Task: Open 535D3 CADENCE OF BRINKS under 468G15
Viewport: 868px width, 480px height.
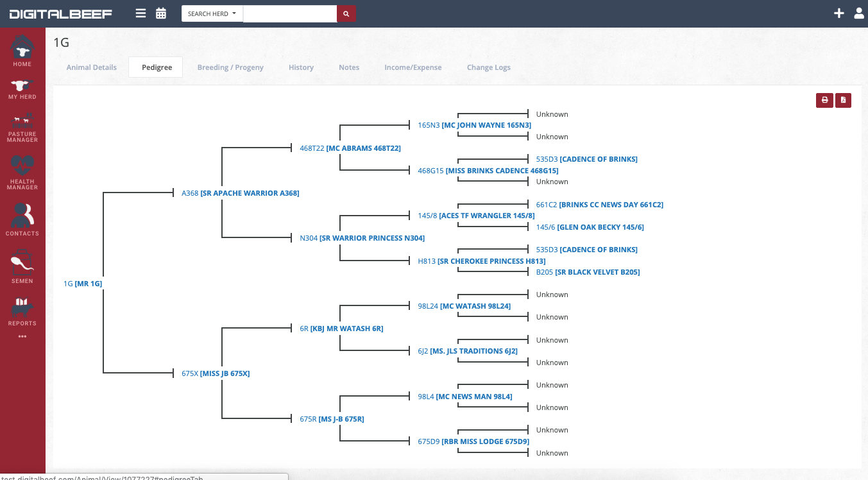Action: (x=587, y=159)
